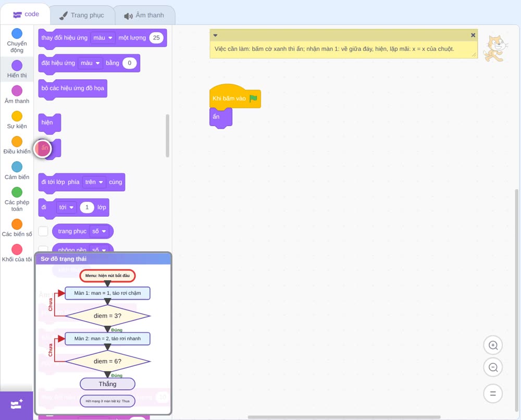Image resolution: width=521 pixels, height=420 pixels.
Task: Click the Sơ đồ trạng thái panel header
Action: pos(103,259)
